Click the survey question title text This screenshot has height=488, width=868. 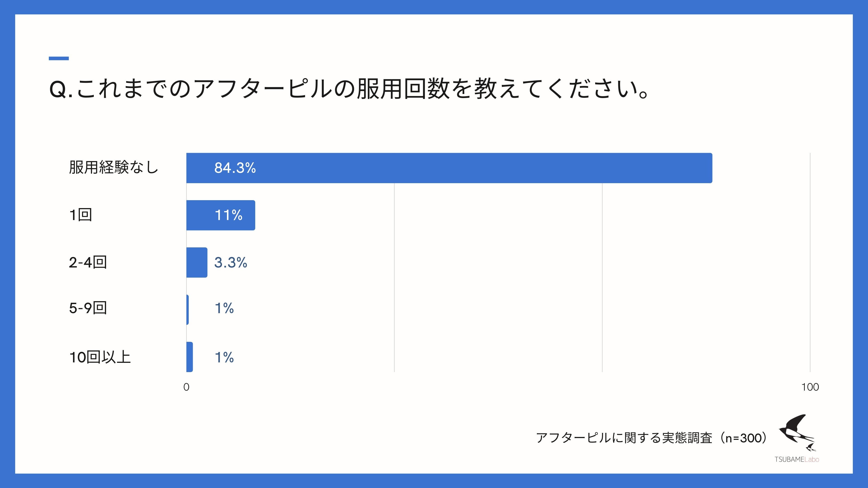[x=349, y=89]
